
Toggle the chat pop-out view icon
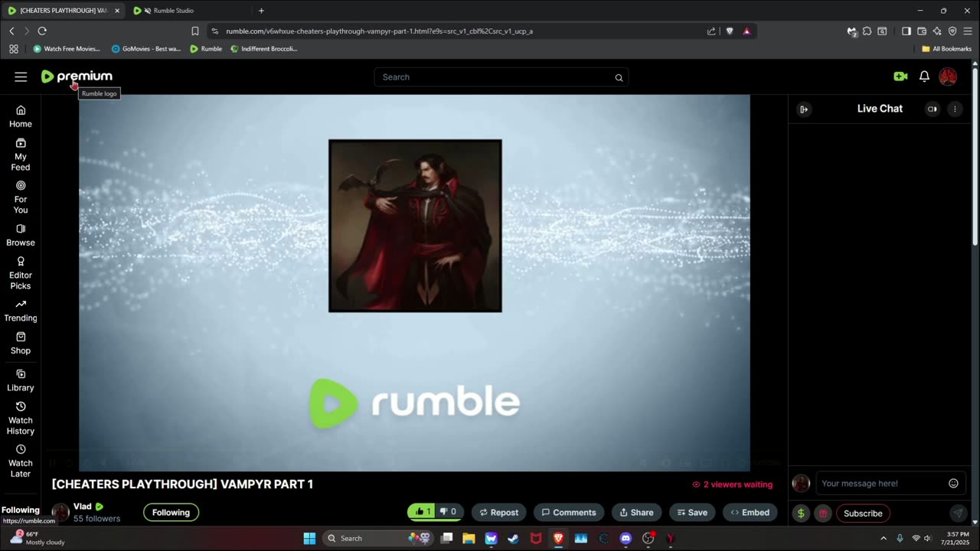tap(932, 109)
